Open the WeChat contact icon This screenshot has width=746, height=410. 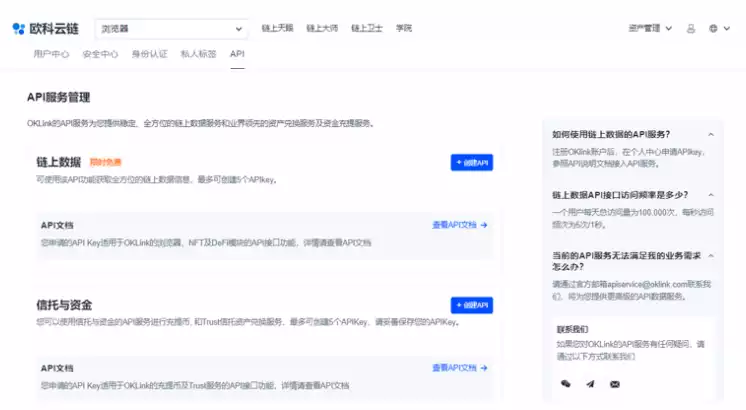(566, 384)
